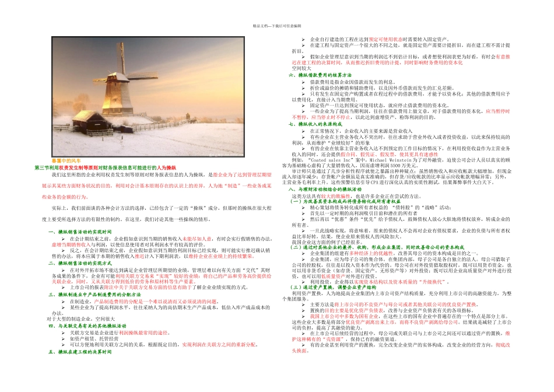Click the windmill in snow photograph
The width and height of the screenshot is (554, 392).
[148, 96]
